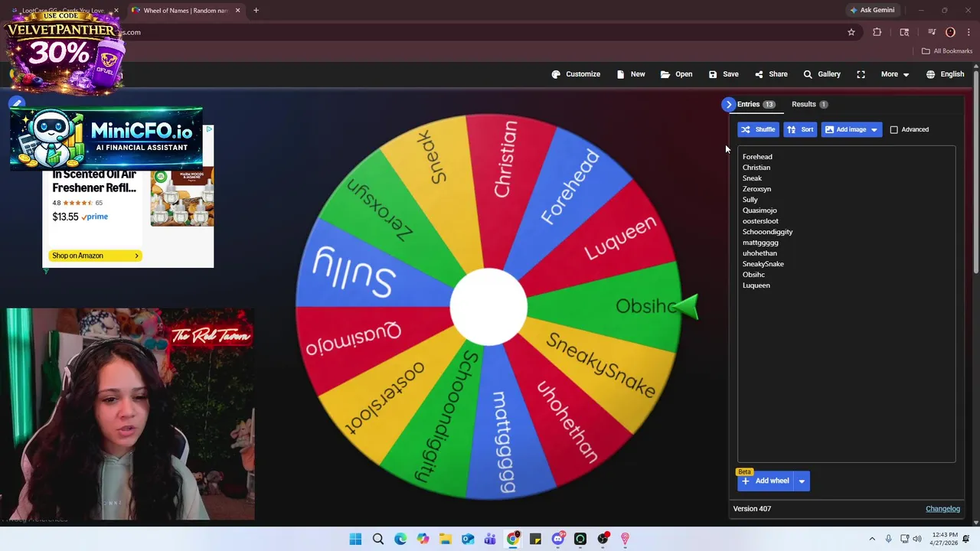Image resolution: width=980 pixels, height=551 pixels.
Task: Open Outlook from taskbar
Action: coord(468,540)
